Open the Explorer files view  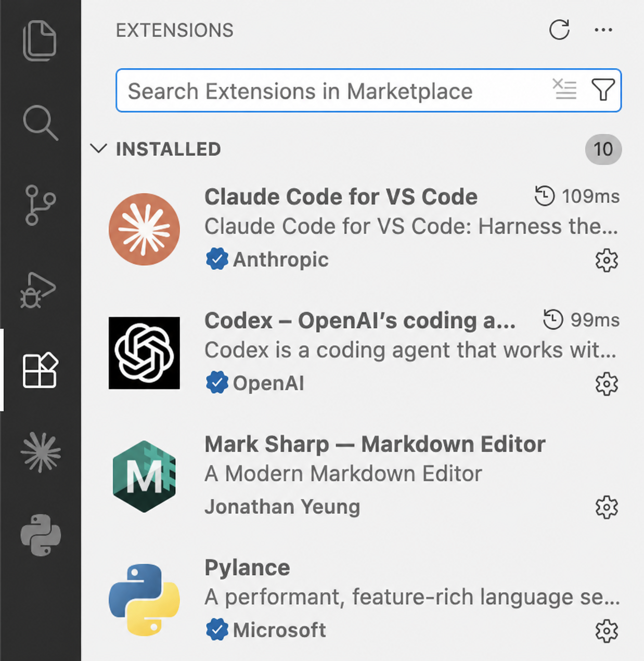click(40, 41)
